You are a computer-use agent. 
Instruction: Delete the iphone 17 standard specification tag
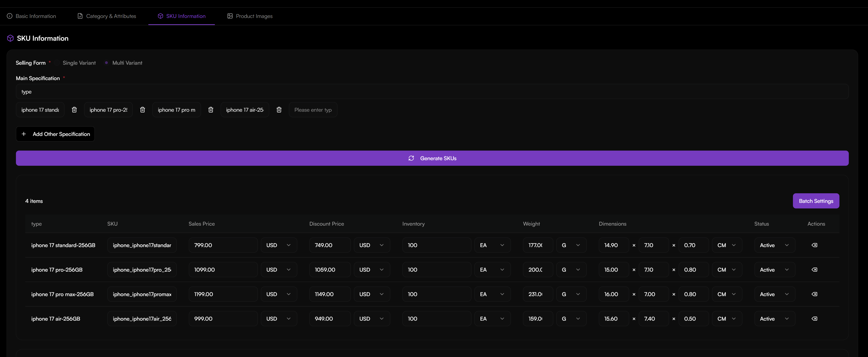[x=74, y=109]
